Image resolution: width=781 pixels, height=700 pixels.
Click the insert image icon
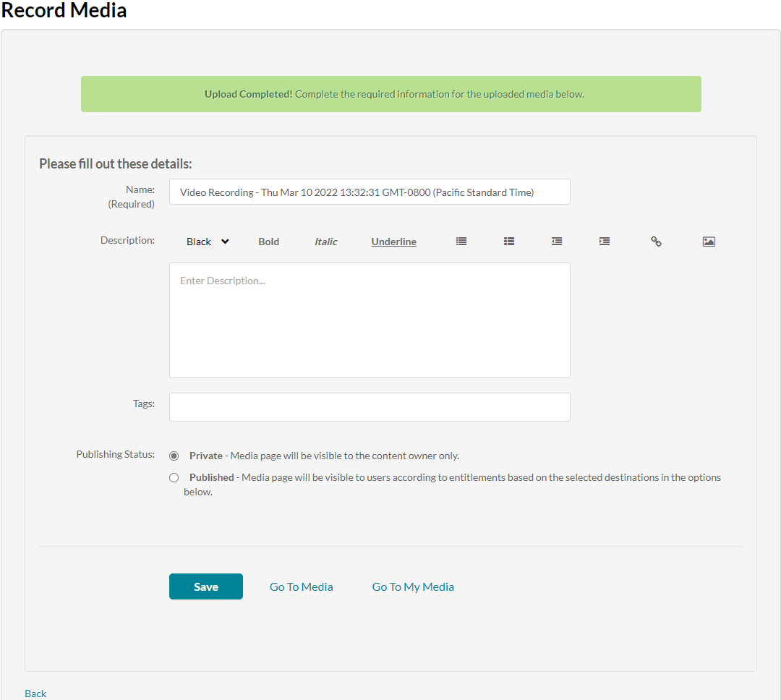point(709,242)
